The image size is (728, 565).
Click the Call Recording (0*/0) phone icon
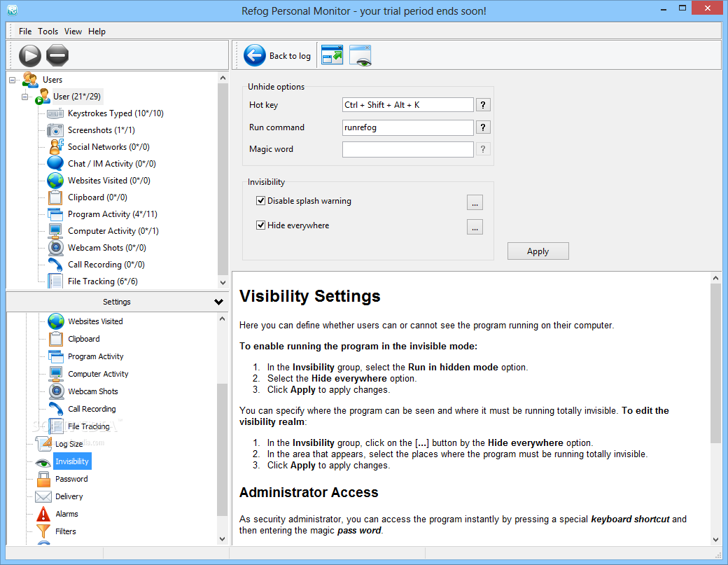coord(55,265)
